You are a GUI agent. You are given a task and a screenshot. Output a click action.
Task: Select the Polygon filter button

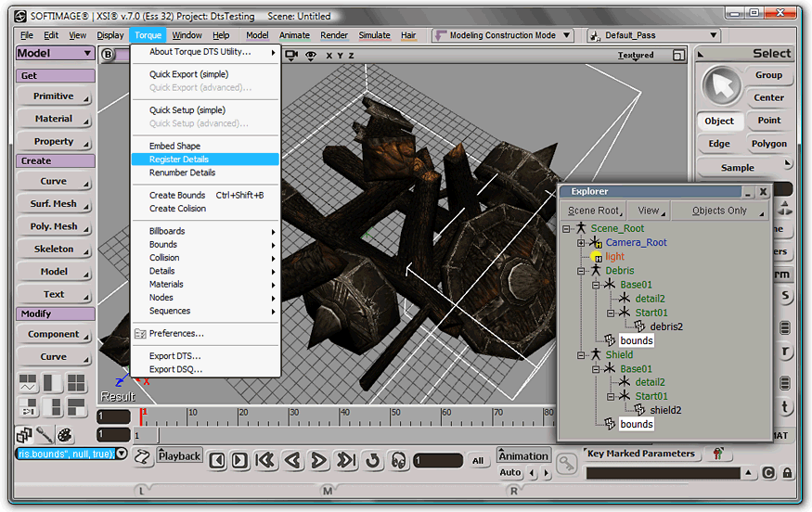click(x=769, y=144)
